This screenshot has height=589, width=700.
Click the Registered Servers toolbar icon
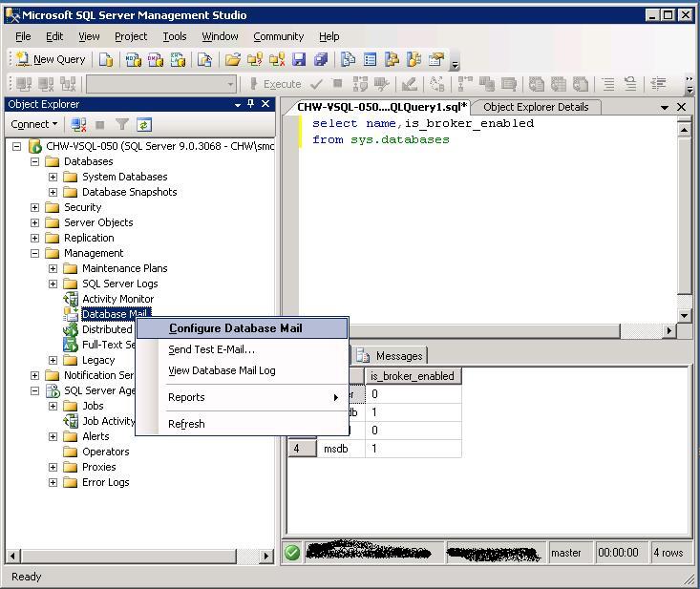click(x=348, y=59)
